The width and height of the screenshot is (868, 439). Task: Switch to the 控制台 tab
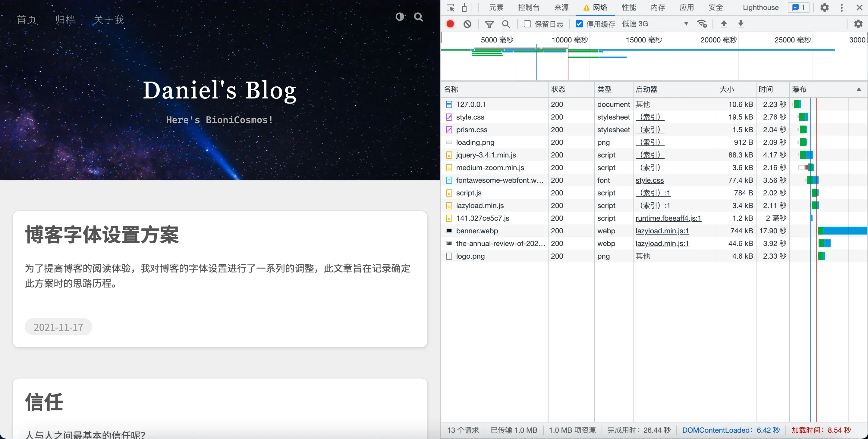[529, 8]
